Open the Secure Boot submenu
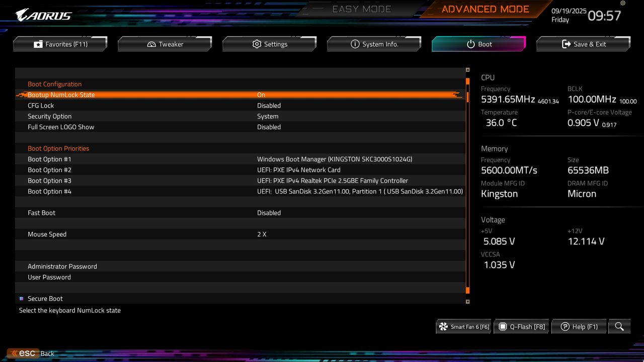The width and height of the screenshot is (644, 362). pyautogui.click(x=45, y=298)
